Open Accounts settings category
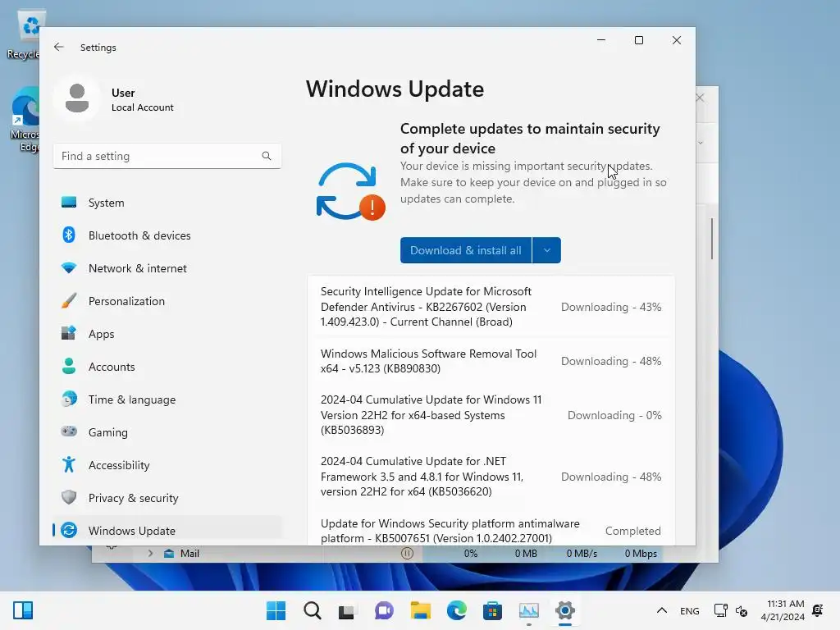The height and width of the screenshot is (630, 840). pyautogui.click(x=167, y=367)
